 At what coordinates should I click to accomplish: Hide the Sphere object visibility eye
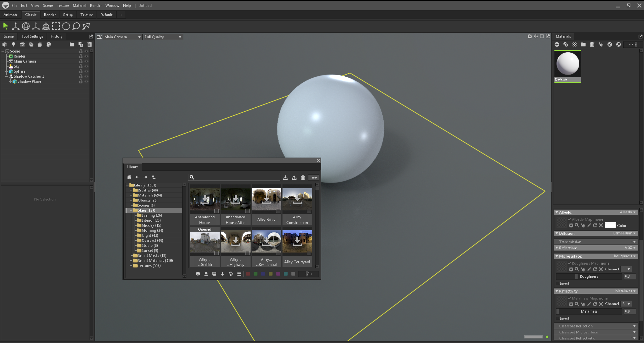point(87,71)
